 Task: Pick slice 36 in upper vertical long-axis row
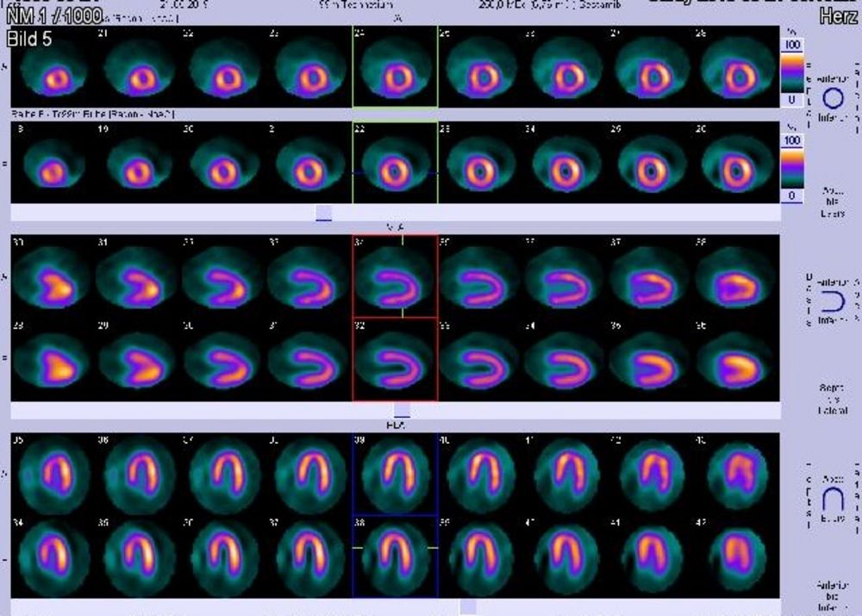click(x=566, y=277)
